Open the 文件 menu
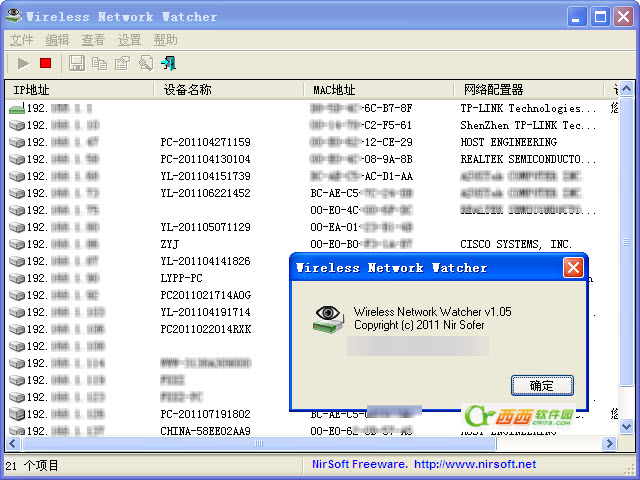The image size is (640, 480). (22, 40)
